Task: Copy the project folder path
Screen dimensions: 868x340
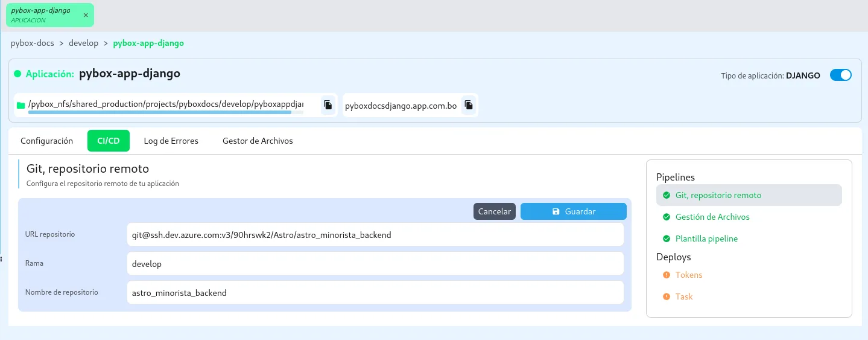Action: coord(328,104)
